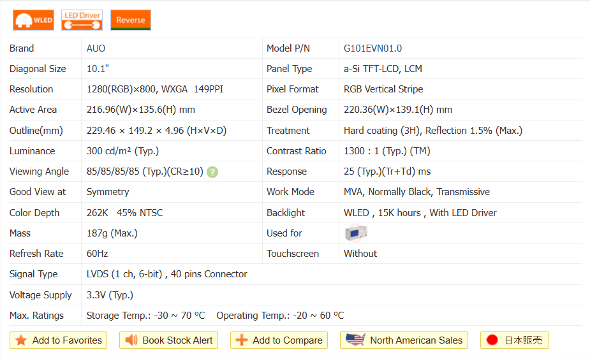590x364 pixels.
Task: Click the orange Reverse badge
Action: click(x=131, y=20)
